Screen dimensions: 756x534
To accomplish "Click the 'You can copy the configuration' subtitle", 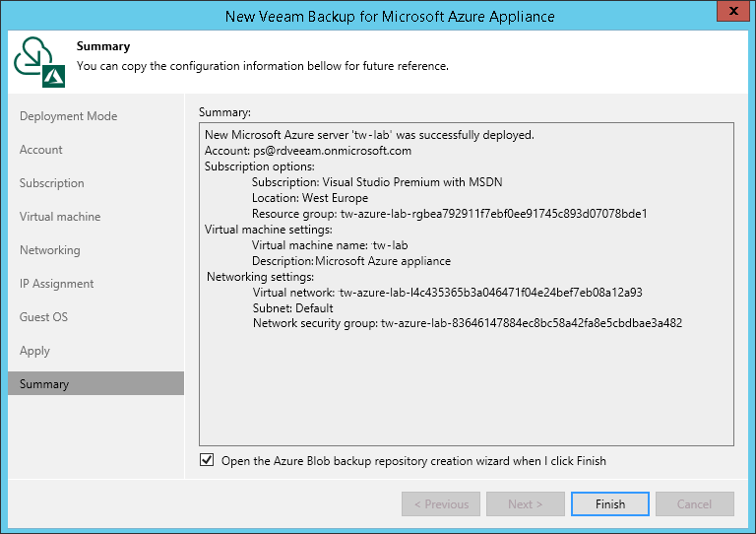I will (x=263, y=66).
